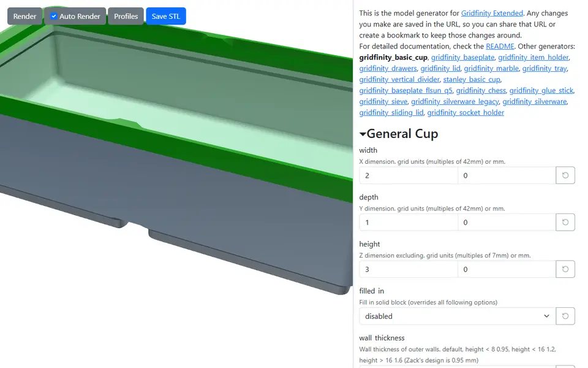Open the gridfinity_baseplate generator link
Image resolution: width=588 pixels, height=368 pixels.
(462, 58)
